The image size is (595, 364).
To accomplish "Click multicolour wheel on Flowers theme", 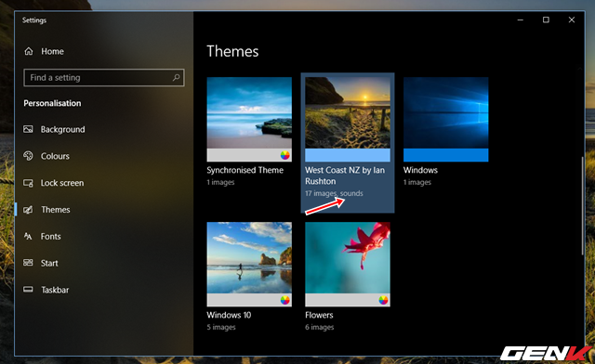I will 383,300.
